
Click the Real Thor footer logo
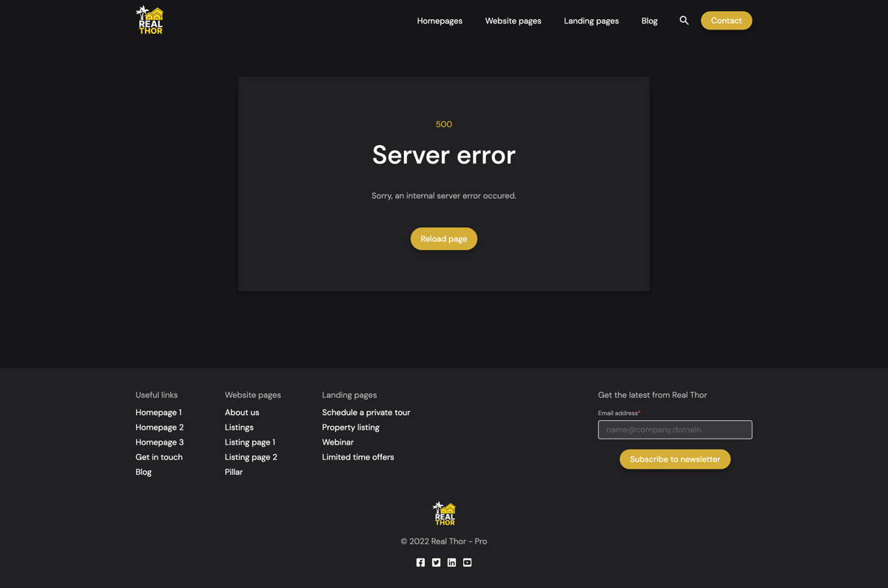pos(444,513)
